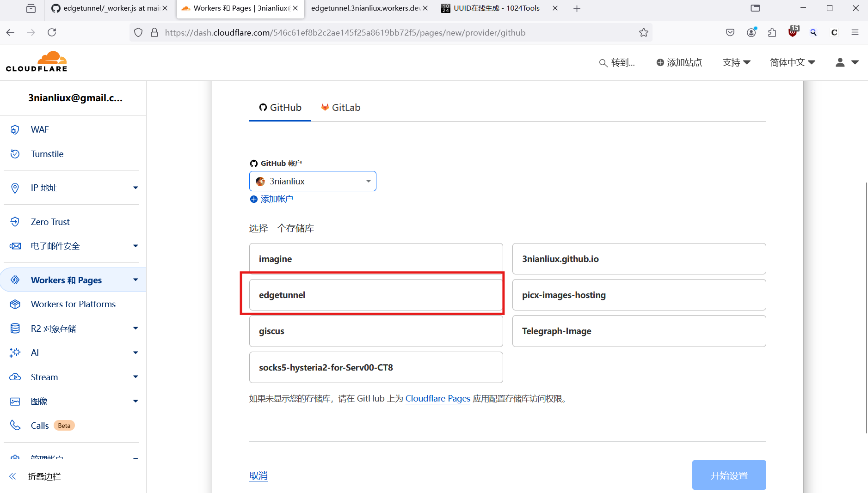This screenshot has height=493, width=868.
Task: Open the user profile account dropdown
Action: [x=847, y=62]
